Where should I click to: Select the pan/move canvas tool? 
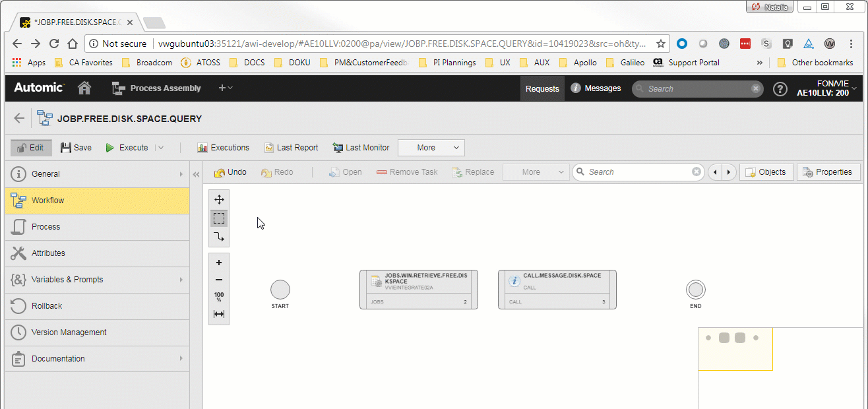(x=219, y=200)
